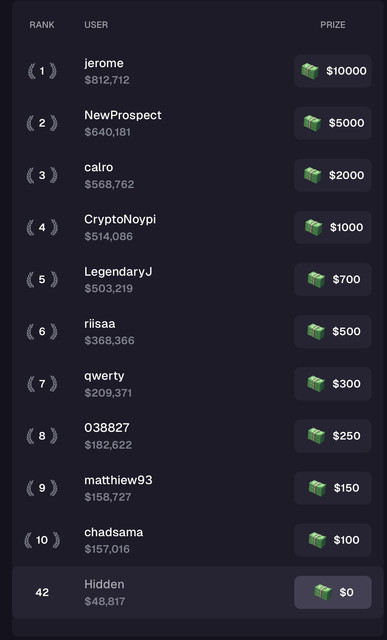Image resolution: width=387 pixels, height=640 pixels.
Task: Open jerome's user profile
Action: pos(104,63)
